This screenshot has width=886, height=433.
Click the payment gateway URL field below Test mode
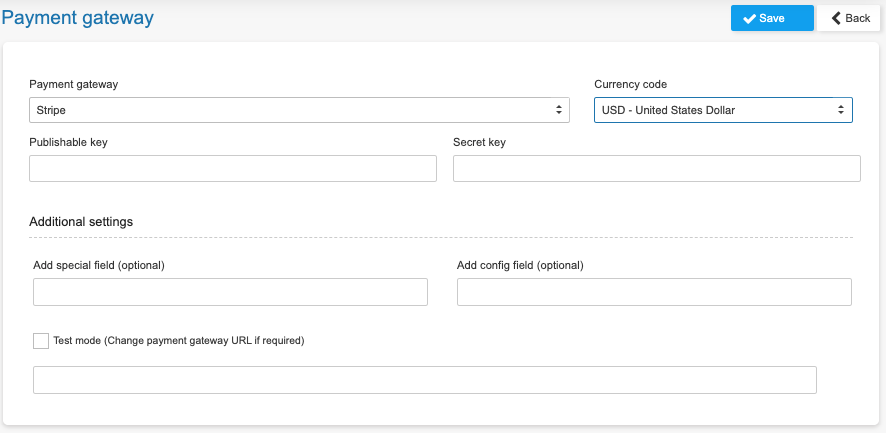click(425, 380)
